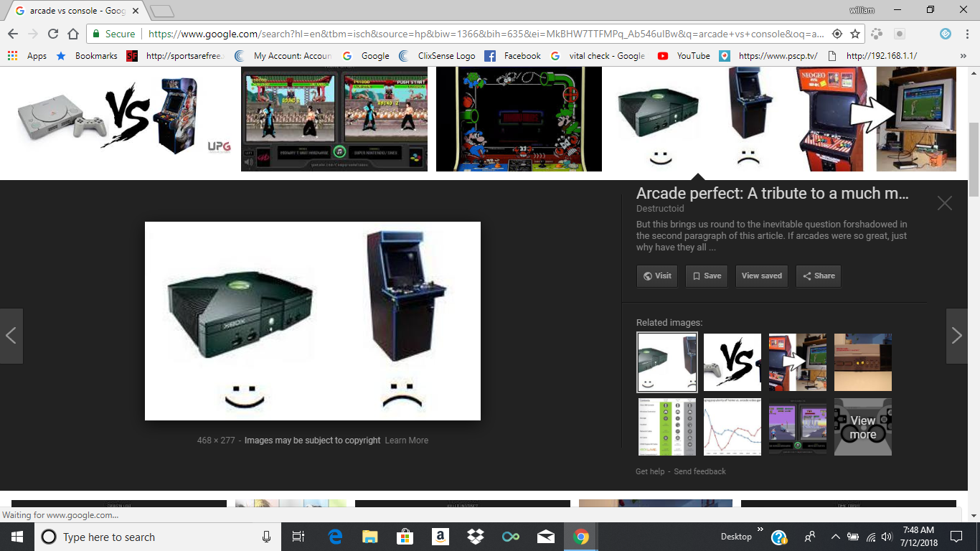
Task: Click the address bar URL
Action: click(x=486, y=34)
